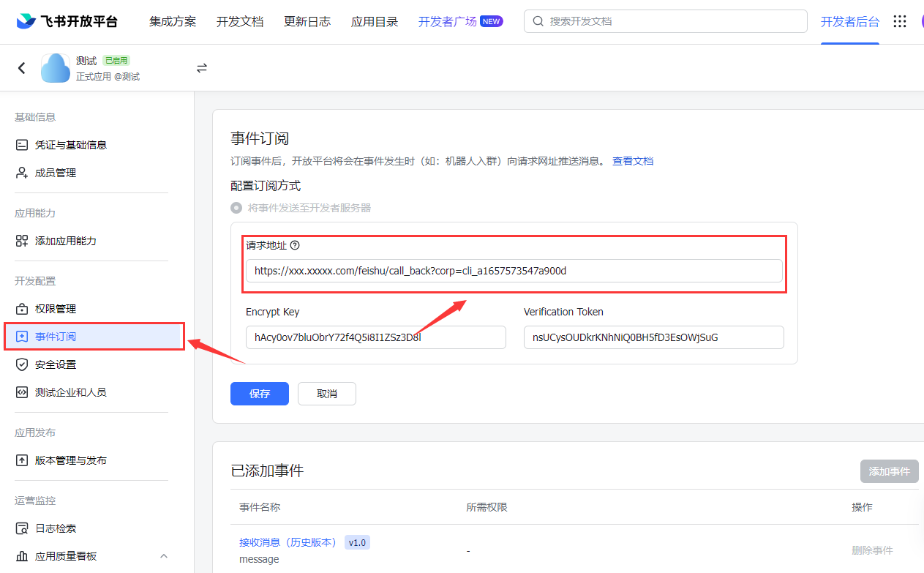Click the 请求地址 URL input field

click(x=514, y=271)
